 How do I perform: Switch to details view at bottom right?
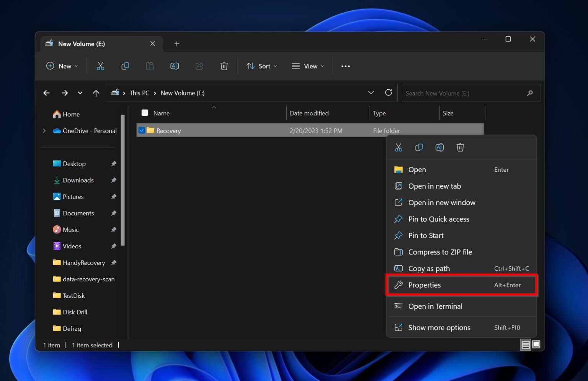coord(526,345)
